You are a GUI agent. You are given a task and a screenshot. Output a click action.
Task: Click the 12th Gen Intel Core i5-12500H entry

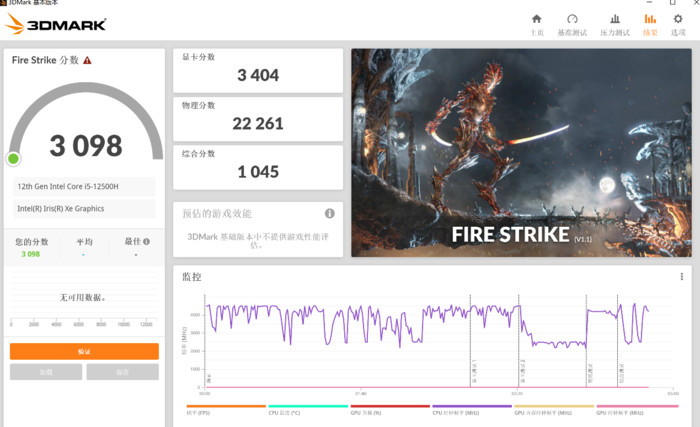(x=84, y=187)
